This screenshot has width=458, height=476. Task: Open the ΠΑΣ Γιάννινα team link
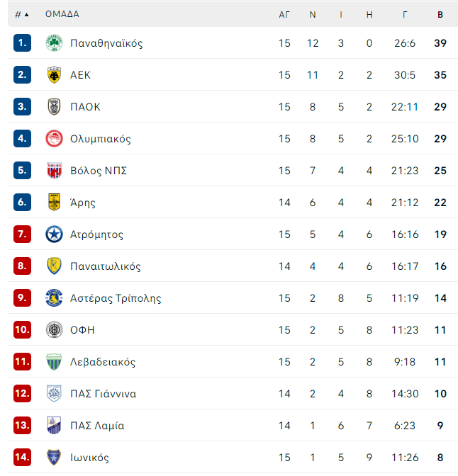click(103, 394)
